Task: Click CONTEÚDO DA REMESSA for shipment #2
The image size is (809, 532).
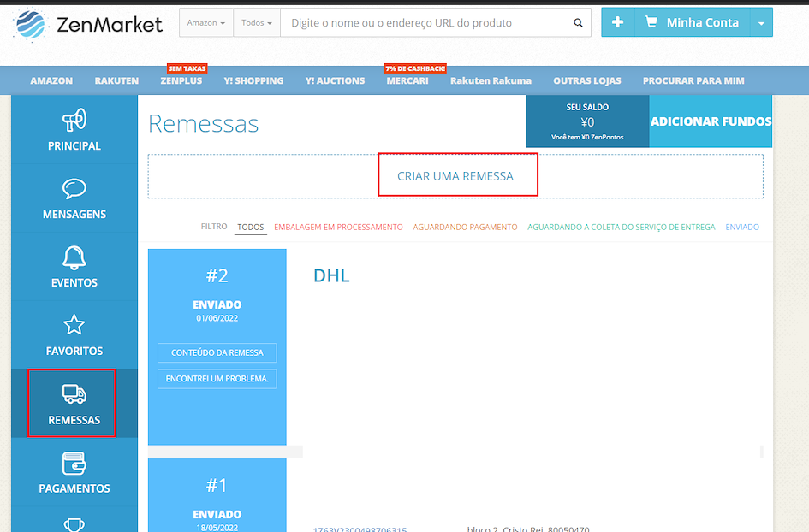Action: (x=217, y=352)
